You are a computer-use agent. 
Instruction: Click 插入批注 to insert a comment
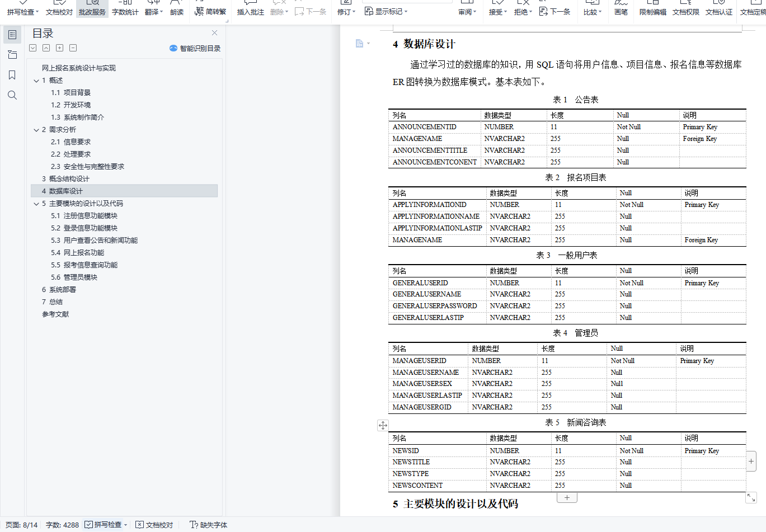[250, 8]
